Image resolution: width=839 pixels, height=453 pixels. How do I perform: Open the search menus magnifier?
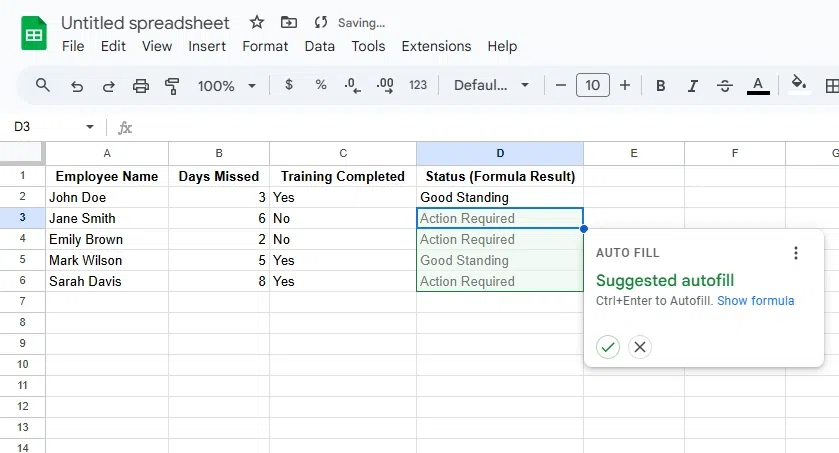pos(43,85)
